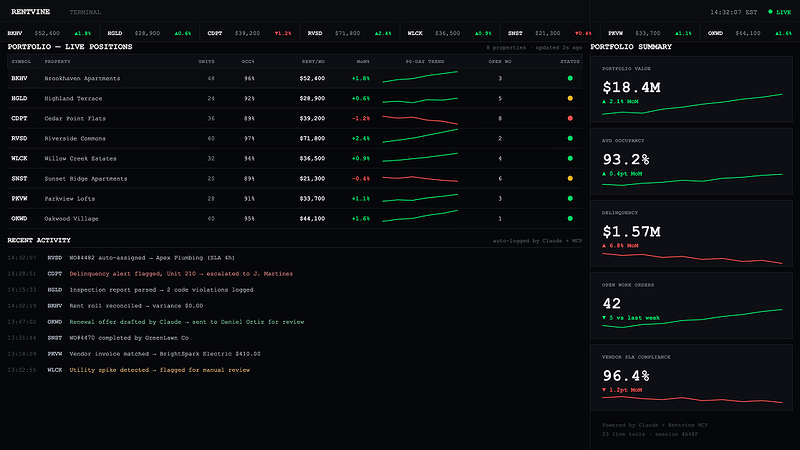Image resolution: width=800 pixels, height=450 pixels.
Task: Open the trend sparkline for Oakwood Village
Action: (420, 216)
